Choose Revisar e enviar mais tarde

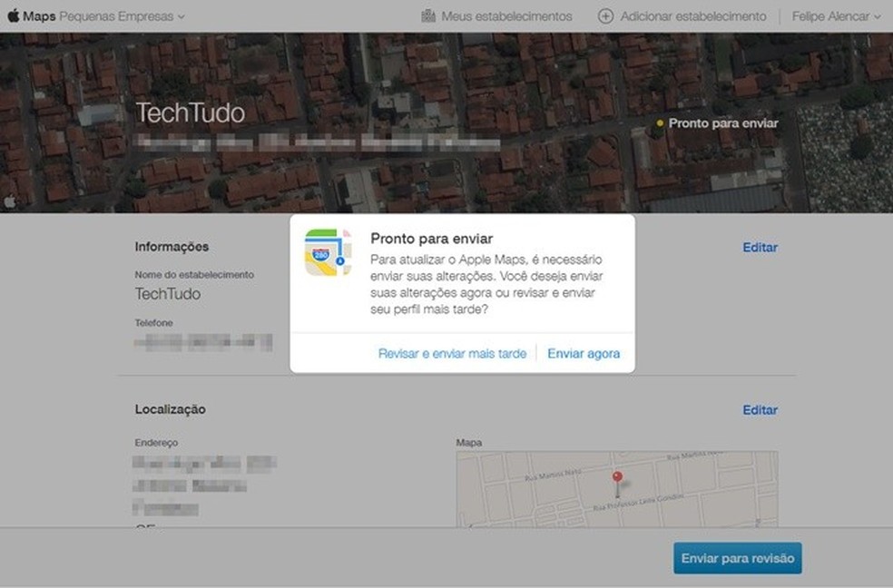[452, 354]
